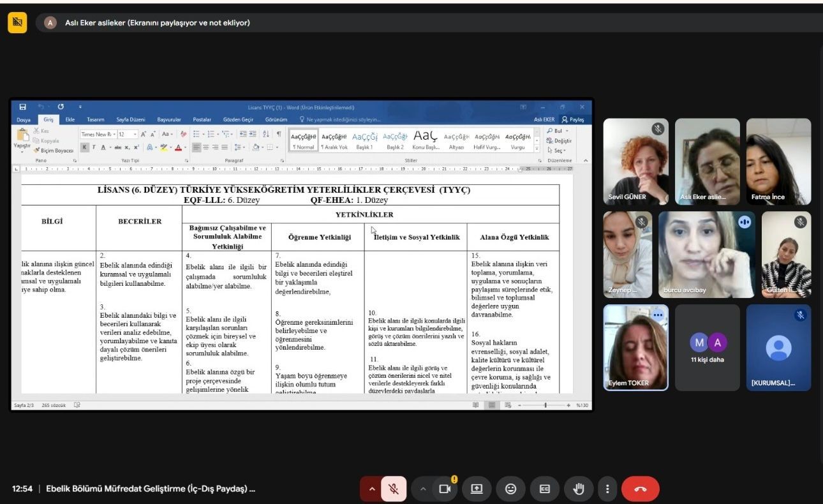Open the three-dot options on Eylem TOKER's tile

pyautogui.click(x=658, y=315)
